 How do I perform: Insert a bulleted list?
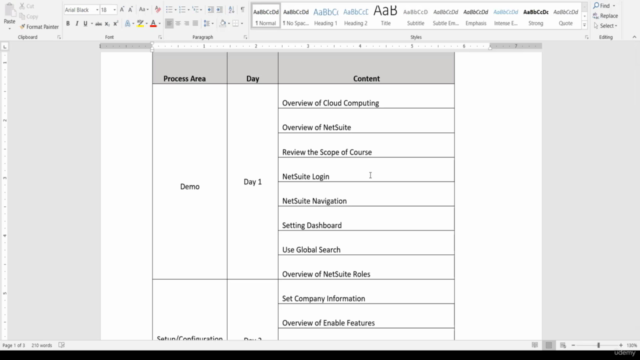coord(169,9)
